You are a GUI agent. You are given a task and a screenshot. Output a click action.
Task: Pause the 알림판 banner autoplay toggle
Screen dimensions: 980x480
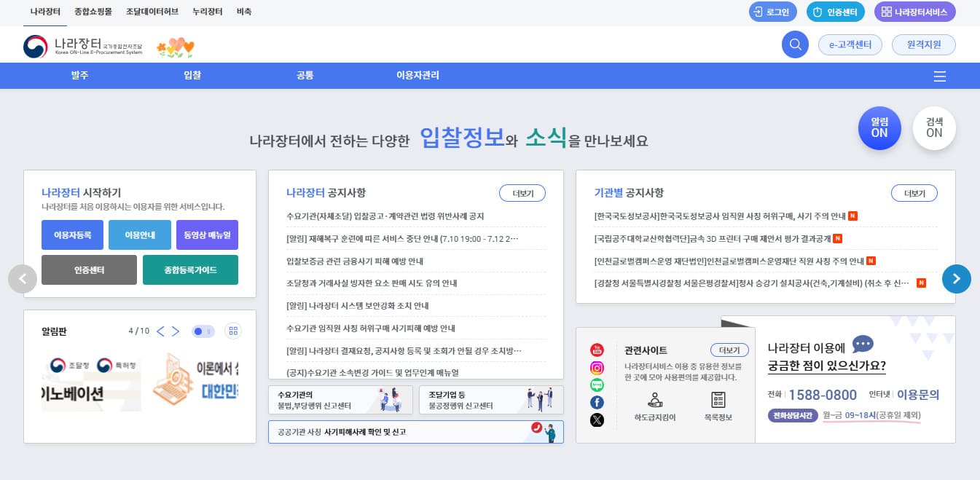tap(203, 331)
